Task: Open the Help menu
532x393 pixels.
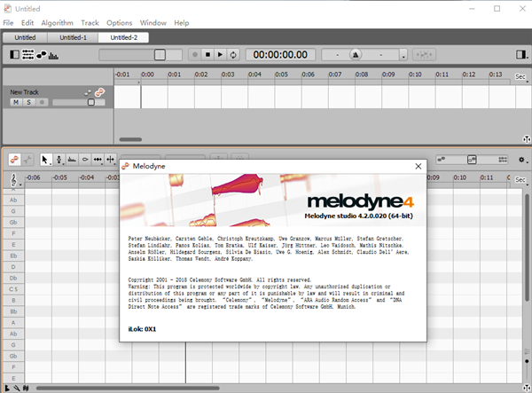Action: (182, 23)
